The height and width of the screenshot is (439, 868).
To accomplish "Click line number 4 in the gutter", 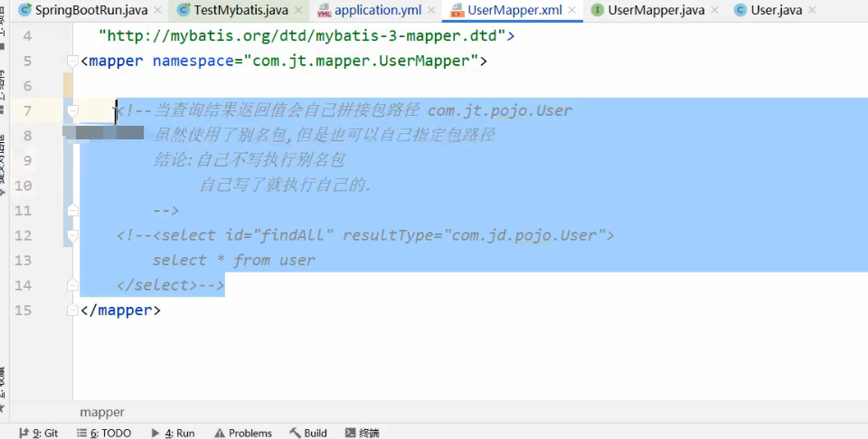I will tap(27, 36).
